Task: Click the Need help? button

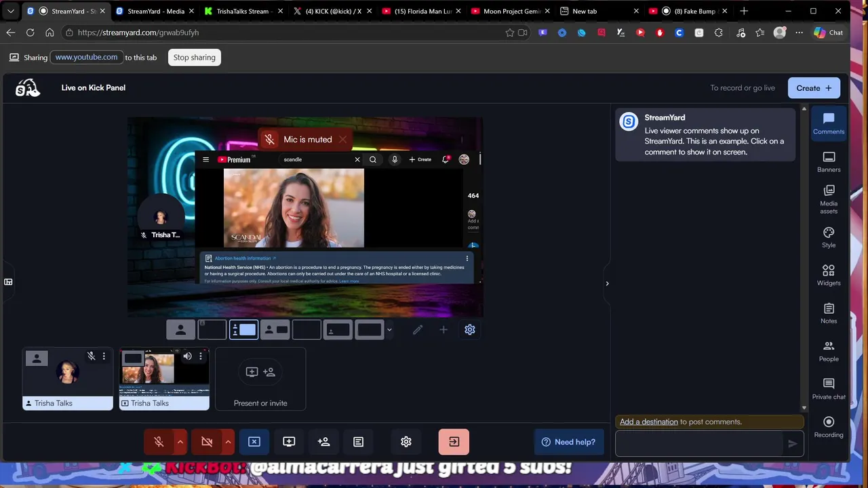Action: 568,442
